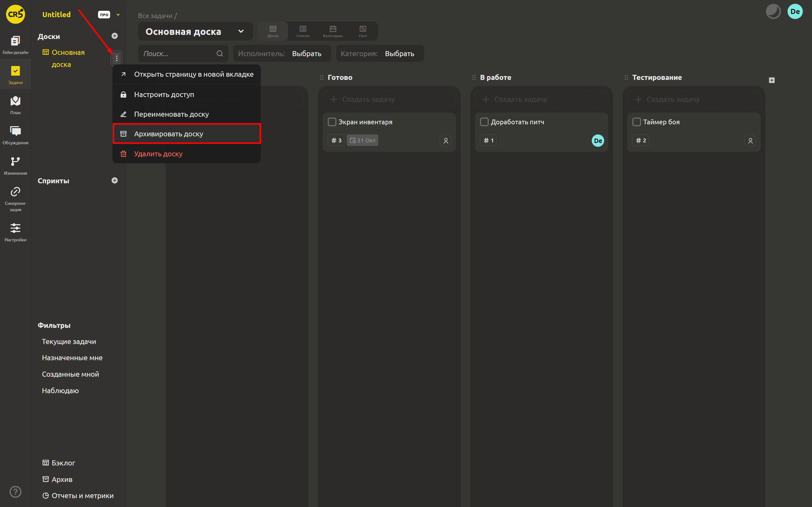Click Создать задачу in the Тестирование column
The height and width of the screenshot is (507, 812).
pyautogui.click(x=694, y=99)
